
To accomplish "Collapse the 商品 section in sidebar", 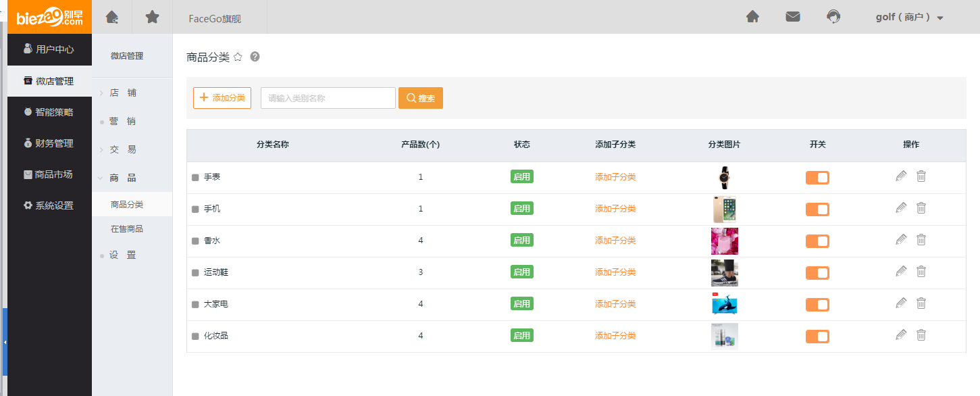I will click(122, 178).
